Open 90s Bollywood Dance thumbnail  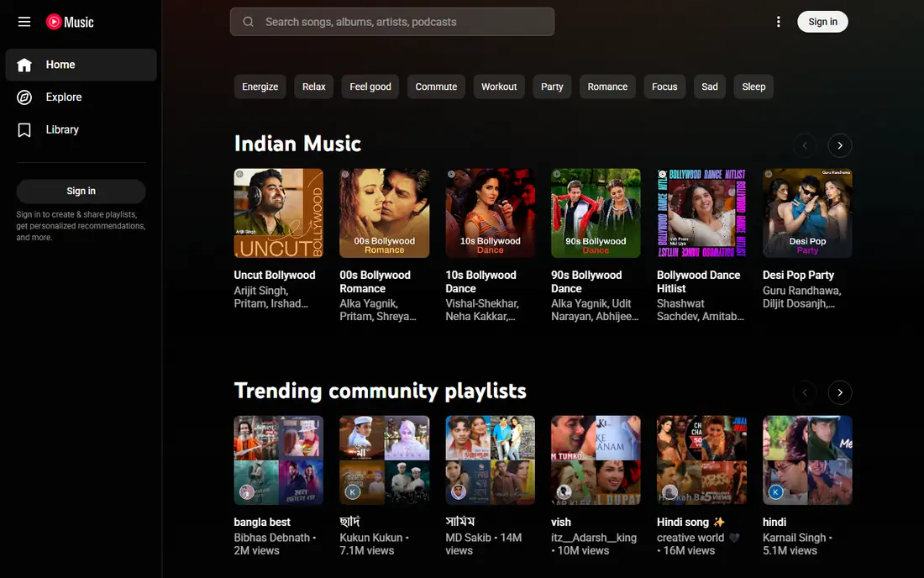click(596, 213)
